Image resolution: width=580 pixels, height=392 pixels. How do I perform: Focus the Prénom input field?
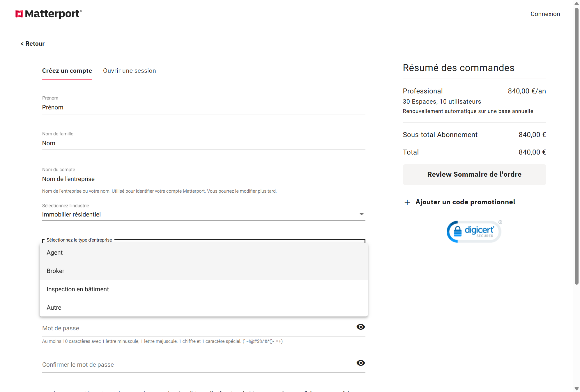pos(204,107)
